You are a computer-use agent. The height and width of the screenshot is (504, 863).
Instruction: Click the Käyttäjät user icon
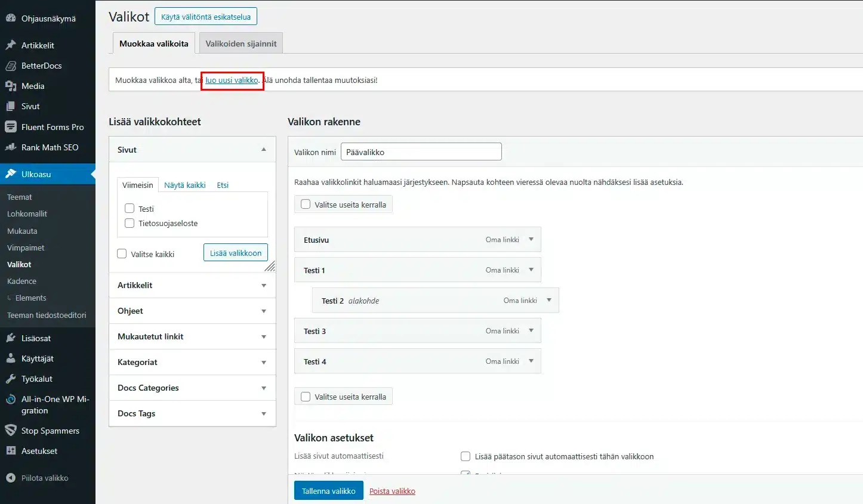coord(11,358)
